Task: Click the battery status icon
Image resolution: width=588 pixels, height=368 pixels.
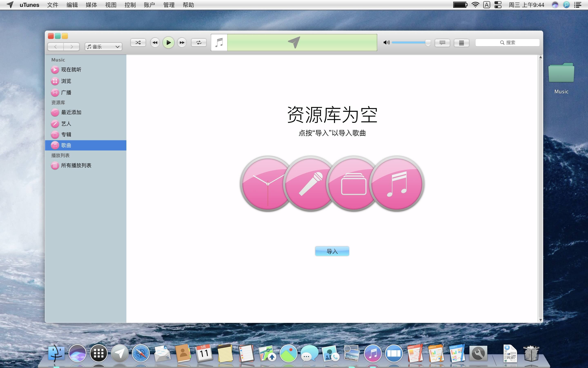Action: click(460, 5)
